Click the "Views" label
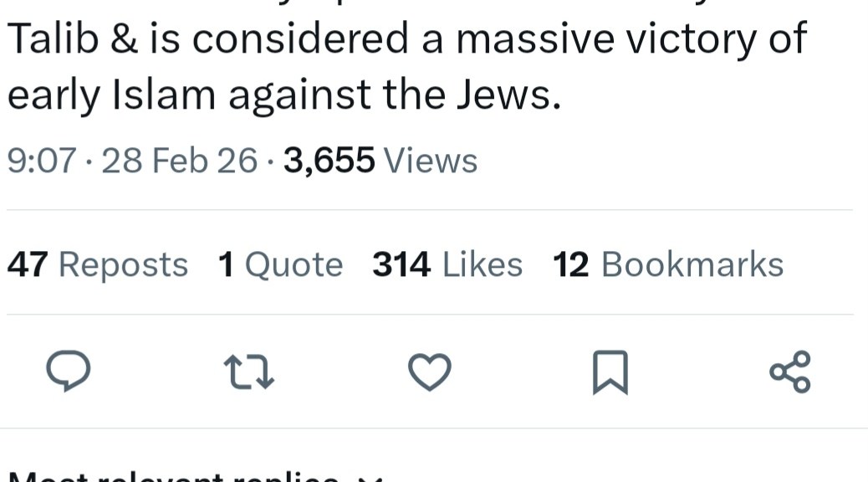 (x=430, y=160)
